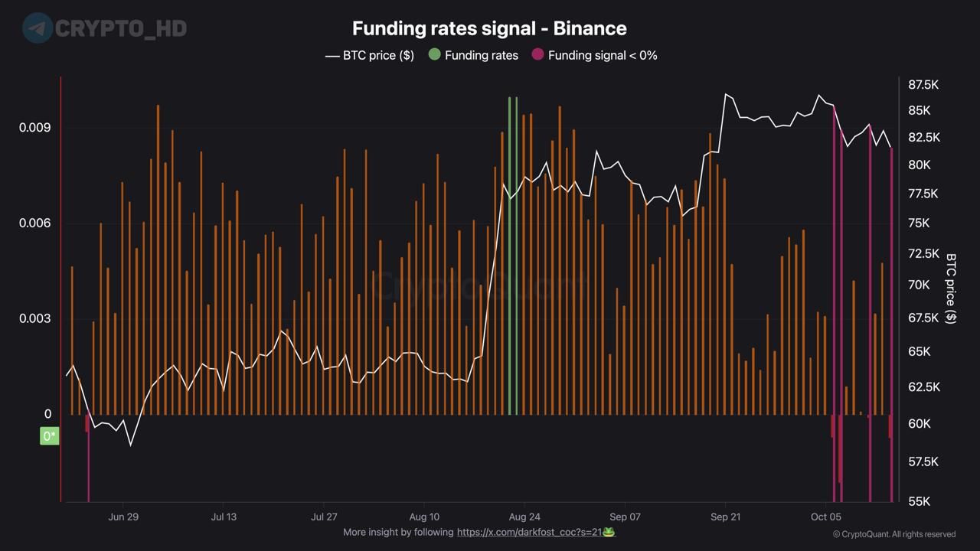The image size is (980, 551).
Task: Click the Aug 10 date label
Action: pyautogui.click(x=424, y=517)
